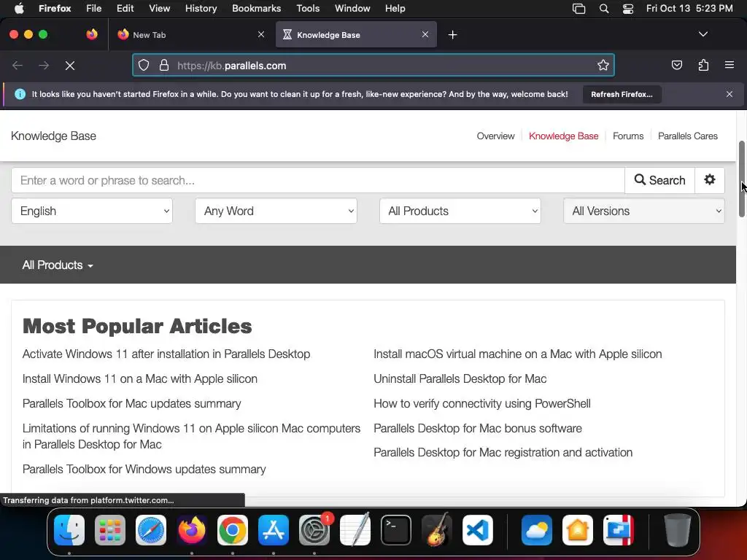Open Parallels Toolbox icon in Dock
This screenshot has width=747, height=560.
pyautogui.click(x=619, y=530)
